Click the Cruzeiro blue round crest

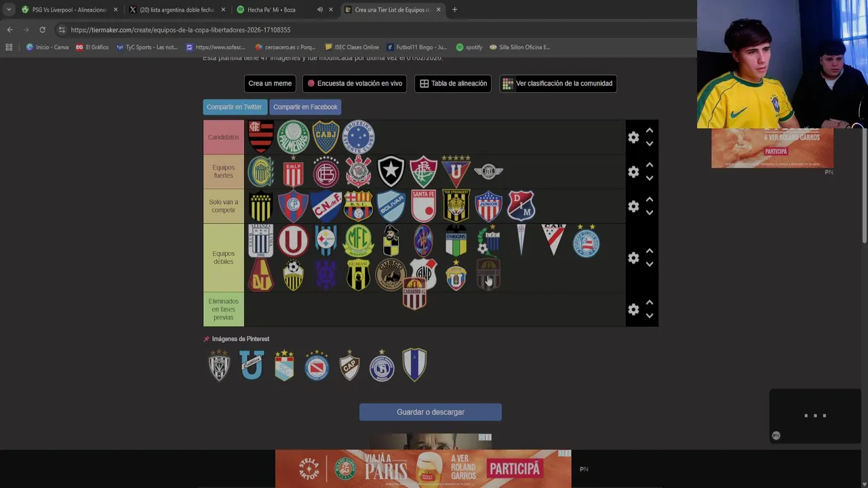(x=358, y=137)
